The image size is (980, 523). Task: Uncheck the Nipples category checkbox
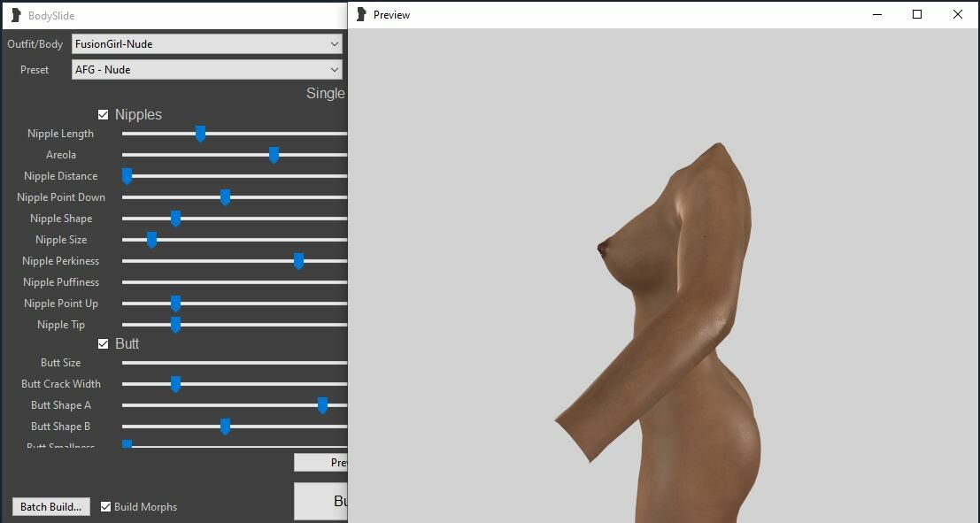point(103,114)
